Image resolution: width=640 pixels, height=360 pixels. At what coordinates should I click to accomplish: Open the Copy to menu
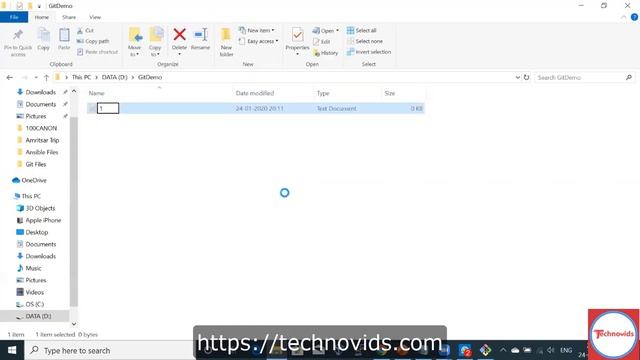tap(156, 42)
